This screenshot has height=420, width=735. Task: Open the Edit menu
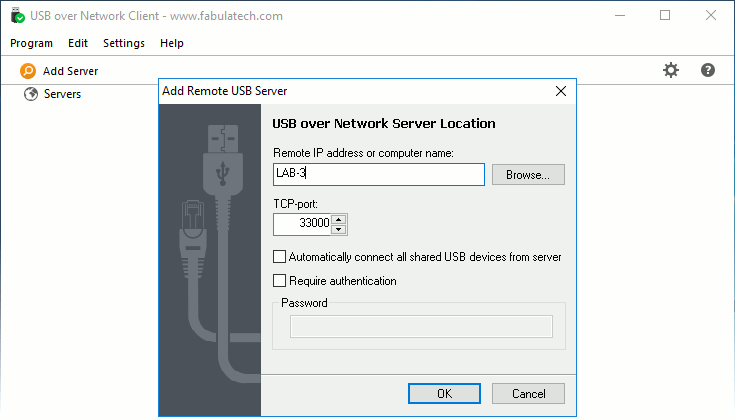[x=78, y=43]
